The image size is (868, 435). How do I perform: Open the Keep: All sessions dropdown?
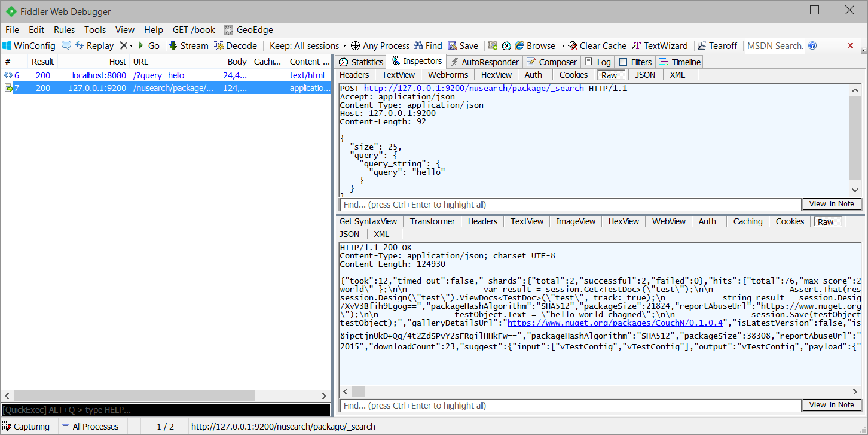click(308, 45)
